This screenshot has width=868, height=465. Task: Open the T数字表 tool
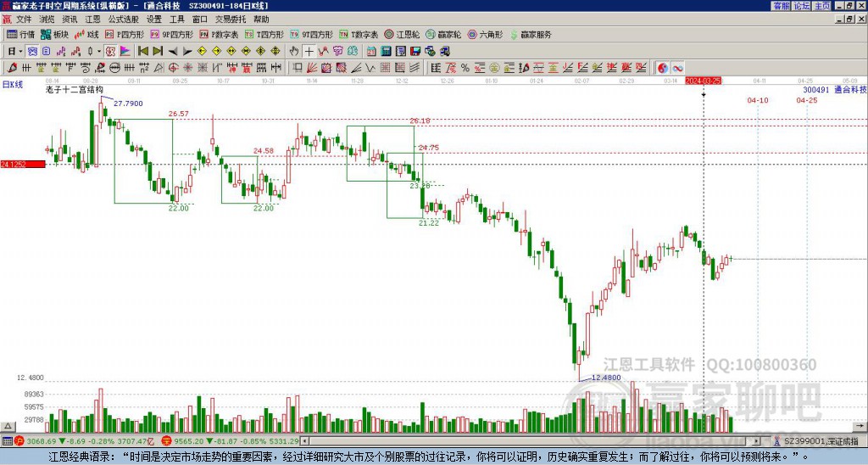(x=359, y=34)
